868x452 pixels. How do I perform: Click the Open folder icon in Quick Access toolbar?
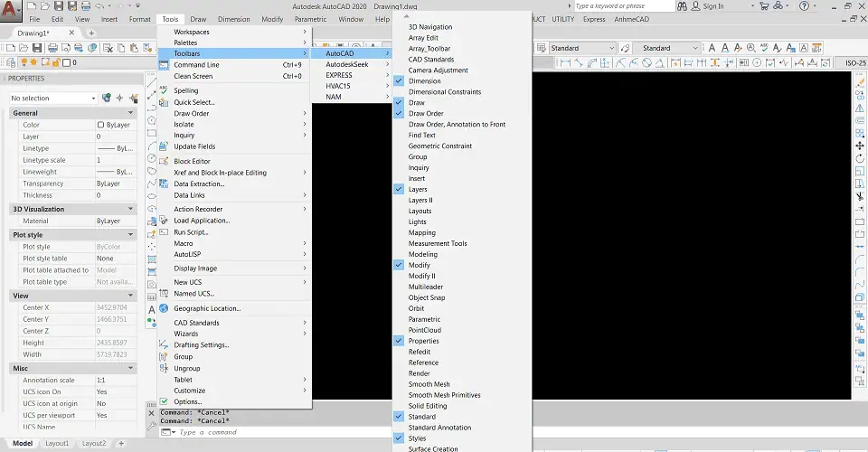(x=45, y=6)
